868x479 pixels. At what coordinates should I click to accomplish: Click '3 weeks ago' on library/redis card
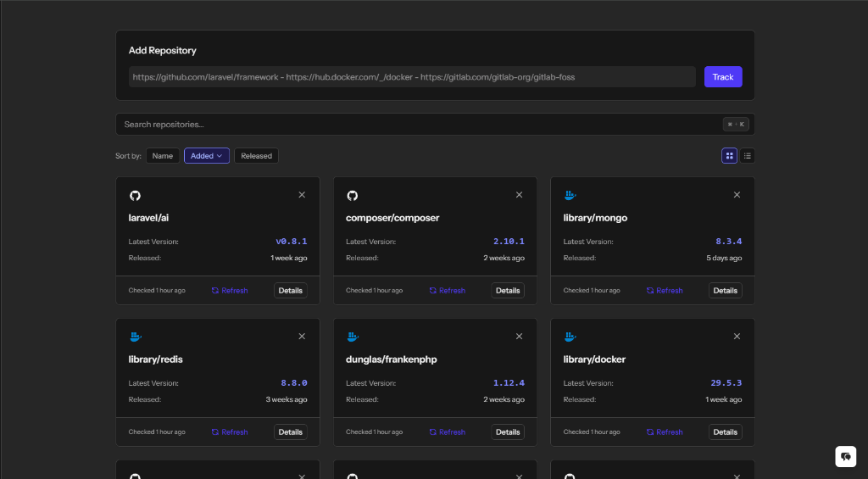click(x=287, y=399)
